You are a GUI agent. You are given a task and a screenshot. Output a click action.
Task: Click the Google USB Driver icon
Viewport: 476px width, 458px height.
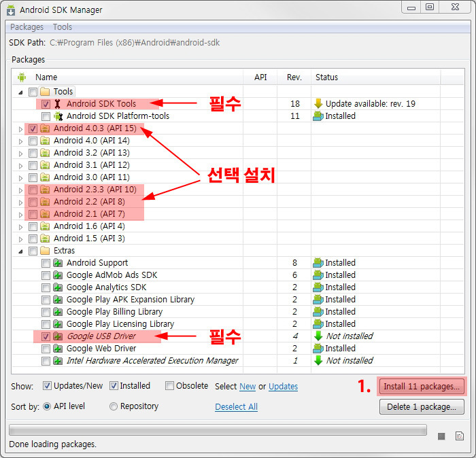[58, 336]
